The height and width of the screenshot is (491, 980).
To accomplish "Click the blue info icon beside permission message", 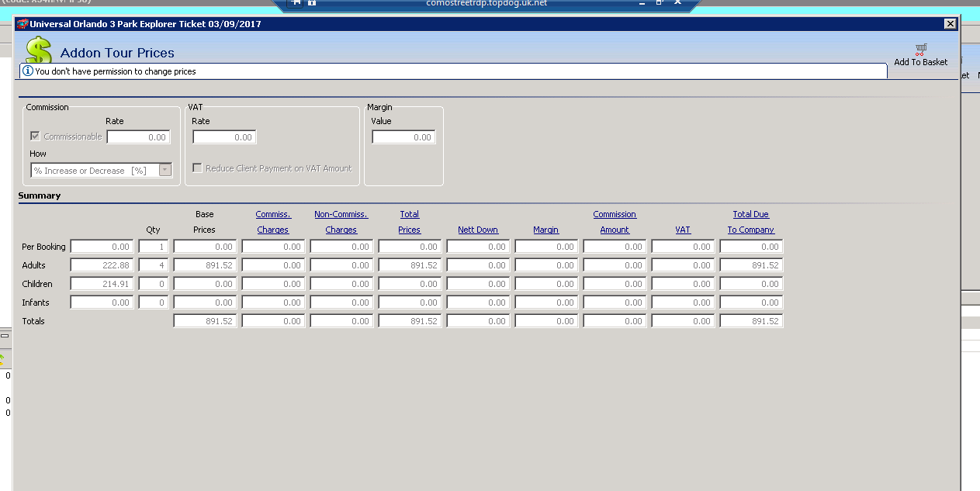I will [28, 71].
